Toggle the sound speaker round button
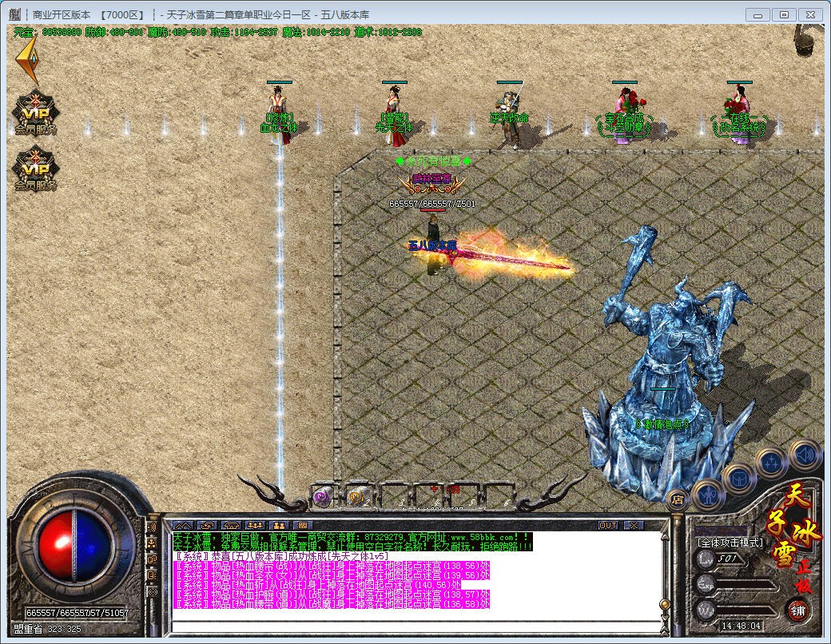Screen dimensions: 831x644 [x=805, y=455]
